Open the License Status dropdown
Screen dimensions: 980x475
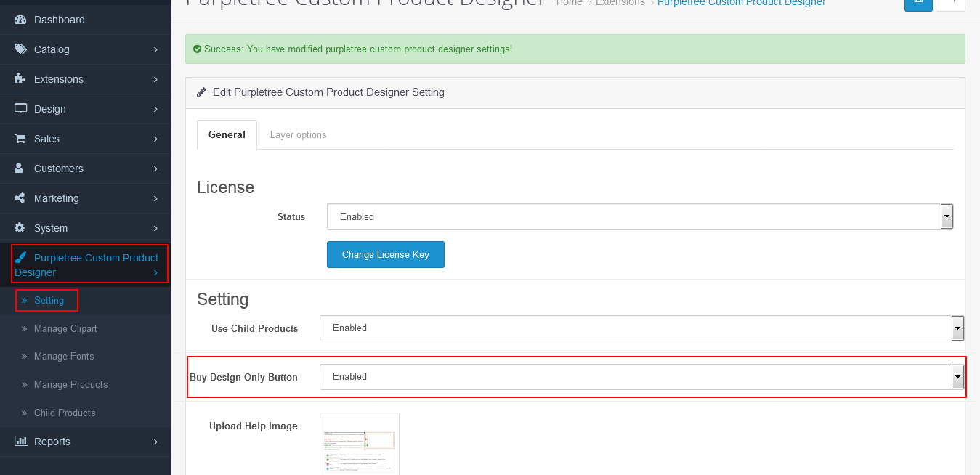point(639,216)
